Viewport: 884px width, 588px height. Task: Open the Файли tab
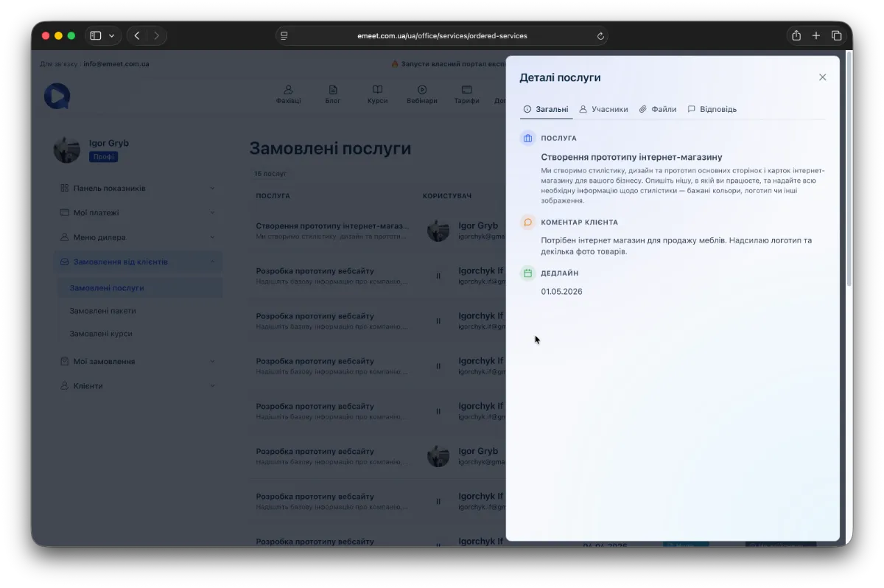click(657, 109)
